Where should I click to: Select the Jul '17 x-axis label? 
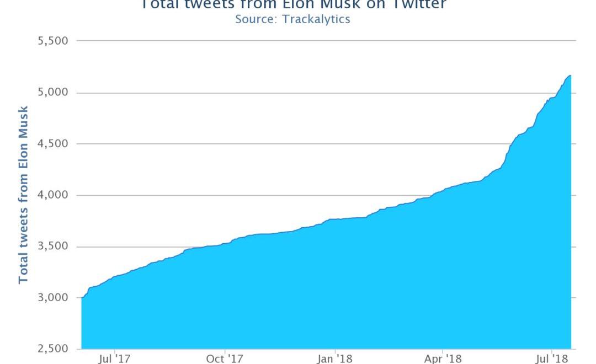[x=115, y=359]
